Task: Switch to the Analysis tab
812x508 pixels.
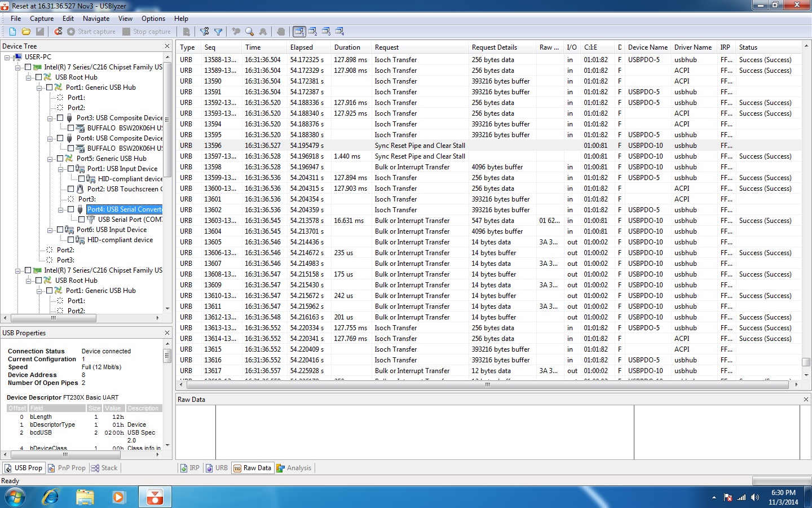Action: point(294,468)
